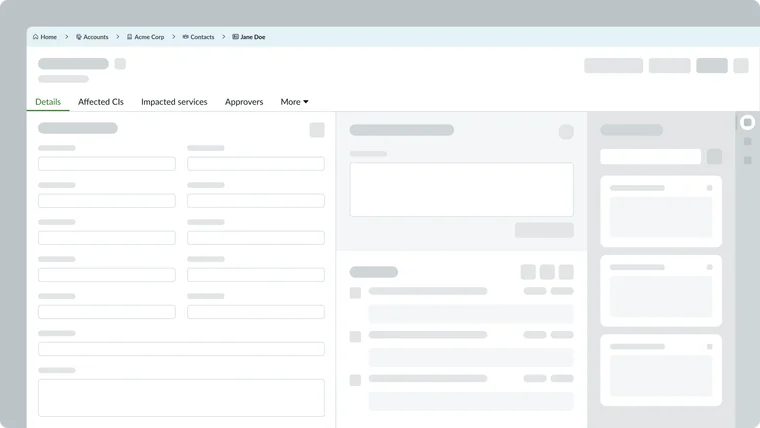Click the Home icon in the breadcrumb
Viewport: 760px width, 428px height.
[x=36, y=37]
